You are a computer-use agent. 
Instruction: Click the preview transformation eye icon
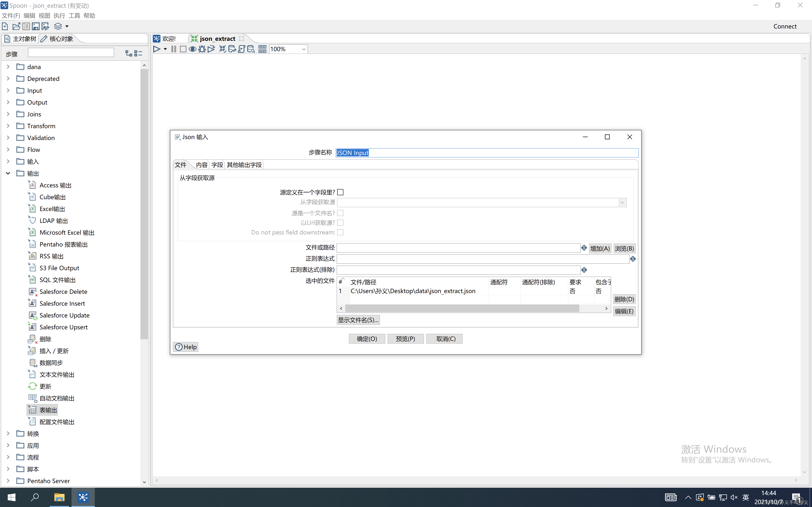point(192,49)
